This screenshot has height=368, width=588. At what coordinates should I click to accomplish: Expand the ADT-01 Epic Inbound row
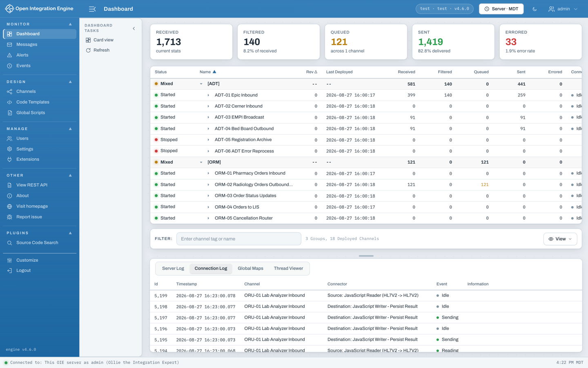click(x=208, y=95)
